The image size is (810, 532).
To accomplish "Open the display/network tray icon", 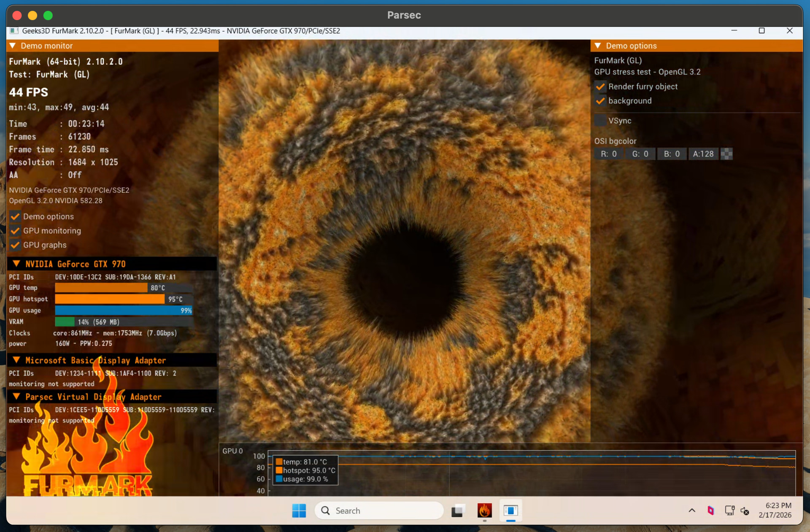I will click(x=729, y=510).
